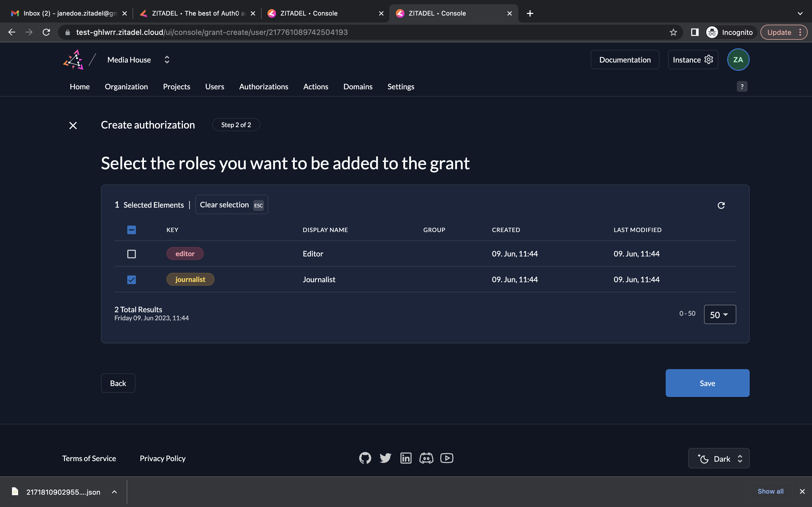Uncheck the journalist role checkbox

(x=132, y=280)
